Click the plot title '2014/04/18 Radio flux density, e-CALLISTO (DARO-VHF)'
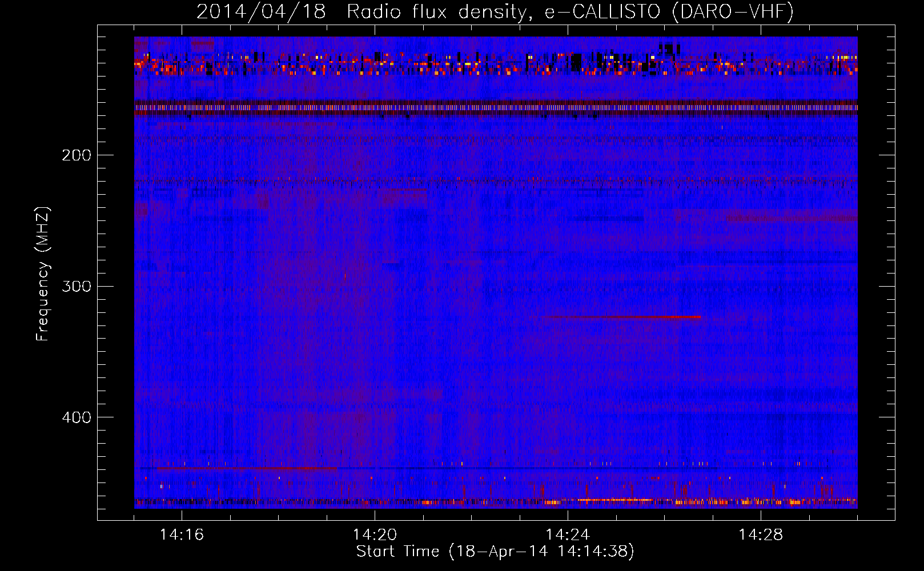The height and width of the screenshot is (571, 924). click(x=495, y=11)
